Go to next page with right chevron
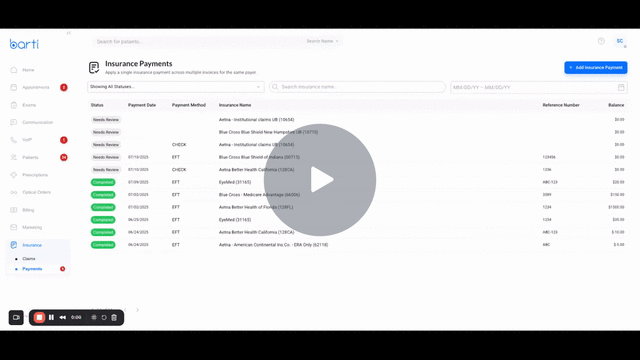The width and height of the screenshot is (640, 360). click(x=138, y=310)
